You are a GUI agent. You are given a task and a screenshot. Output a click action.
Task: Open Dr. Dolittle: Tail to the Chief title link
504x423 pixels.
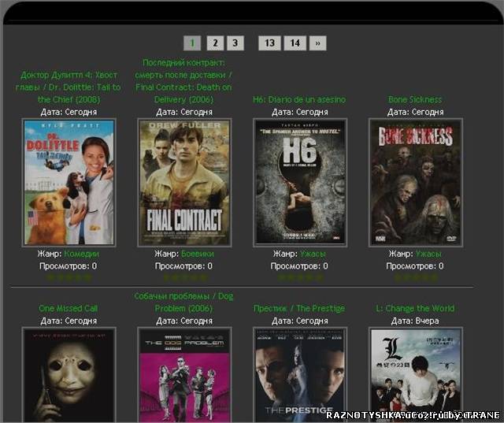(x=69, y=87)
